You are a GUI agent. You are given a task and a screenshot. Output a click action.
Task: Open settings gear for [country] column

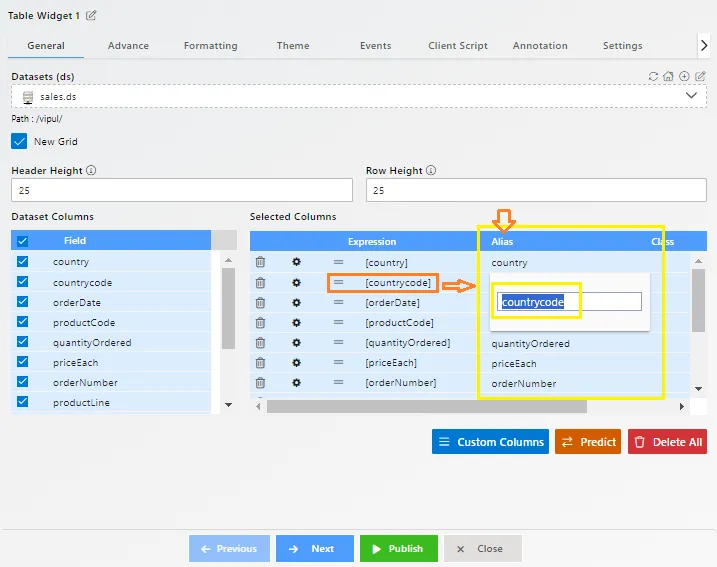click(296, 262)
